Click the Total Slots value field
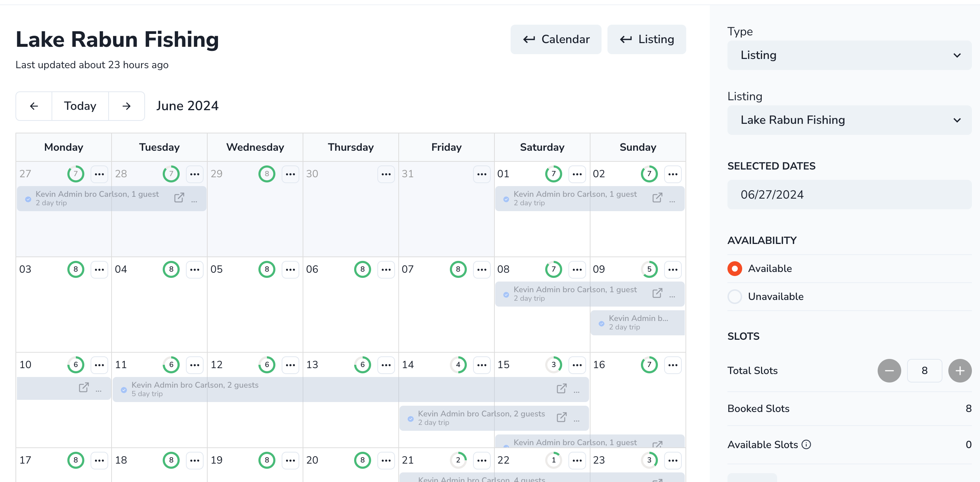980x482 pixels. click(x=924, y=370)
